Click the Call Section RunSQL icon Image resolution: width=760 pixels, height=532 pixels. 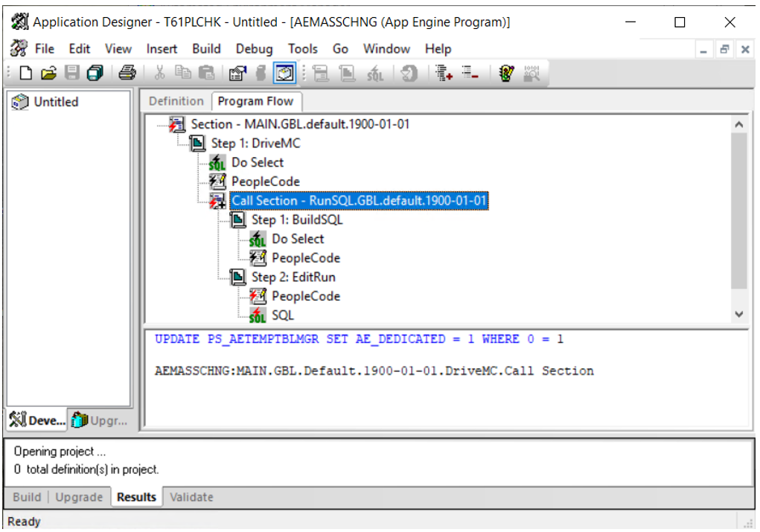tap(217, 201)
